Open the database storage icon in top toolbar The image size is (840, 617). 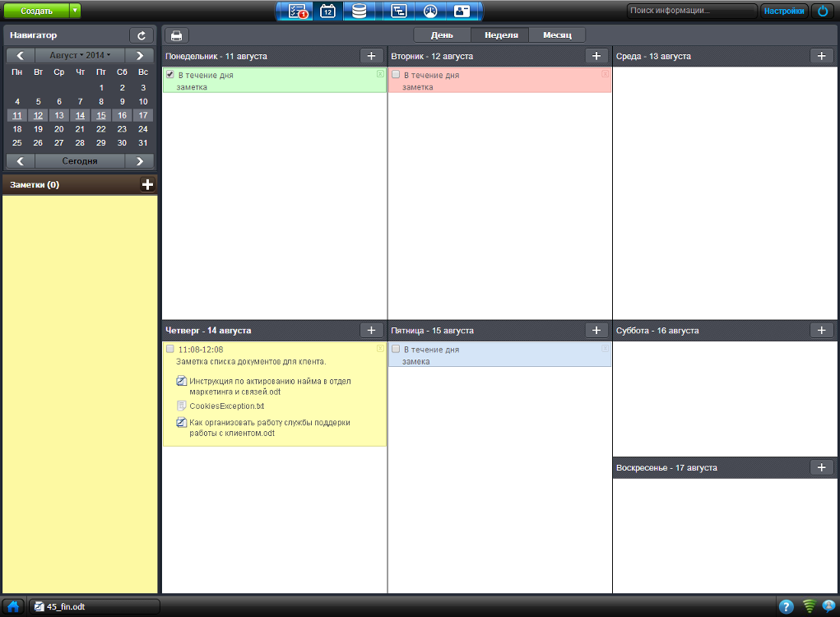359,11
